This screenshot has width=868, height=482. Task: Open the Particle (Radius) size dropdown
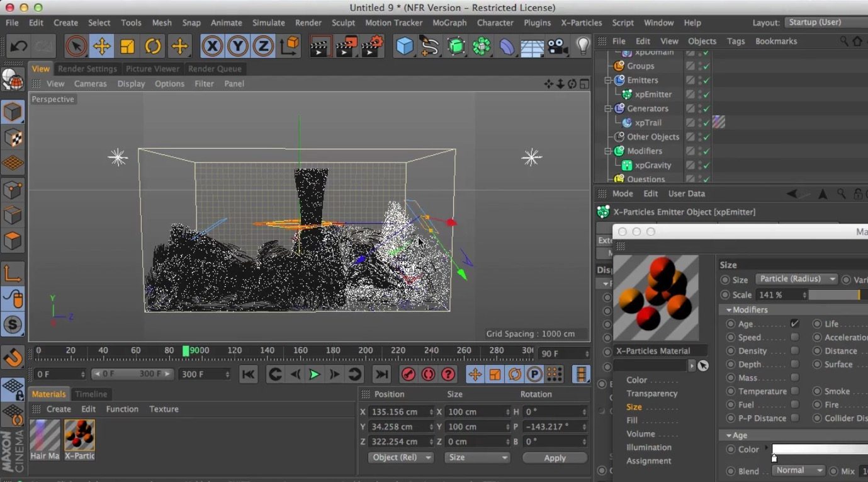click(x=796, y=279)
